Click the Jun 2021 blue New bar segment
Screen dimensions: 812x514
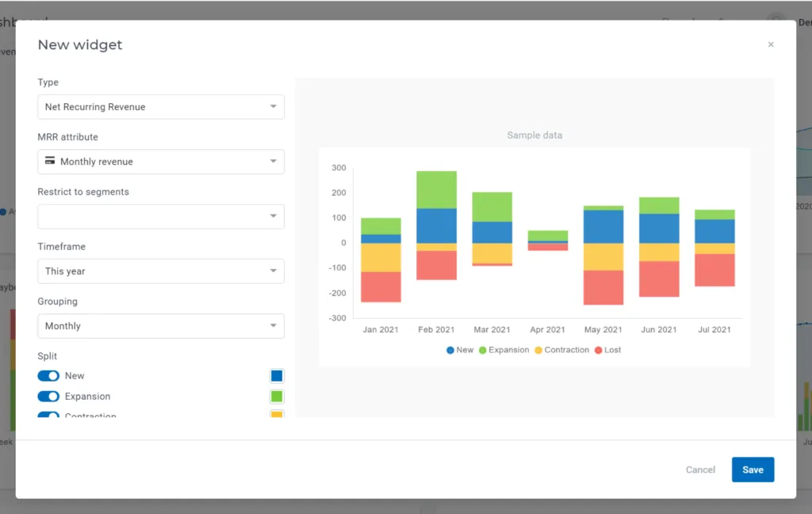(659, 228)
